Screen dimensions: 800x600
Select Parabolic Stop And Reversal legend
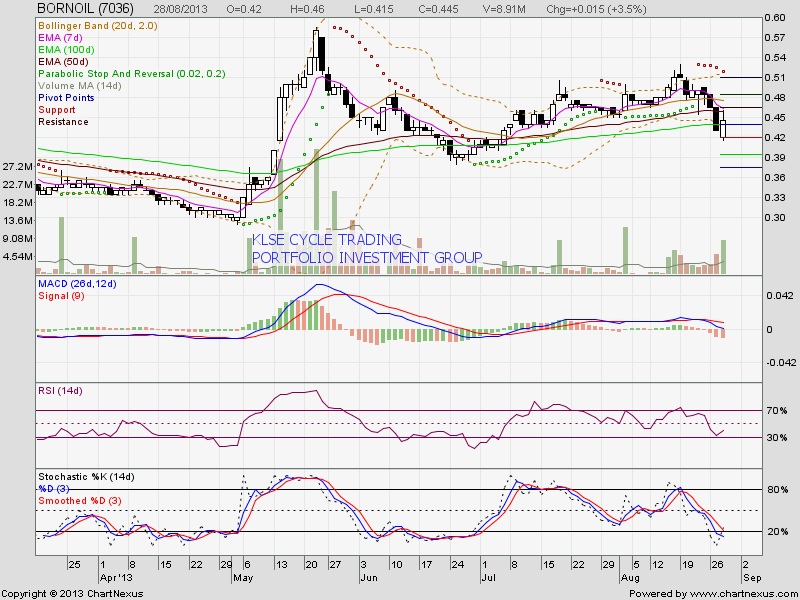coord(132,74)
